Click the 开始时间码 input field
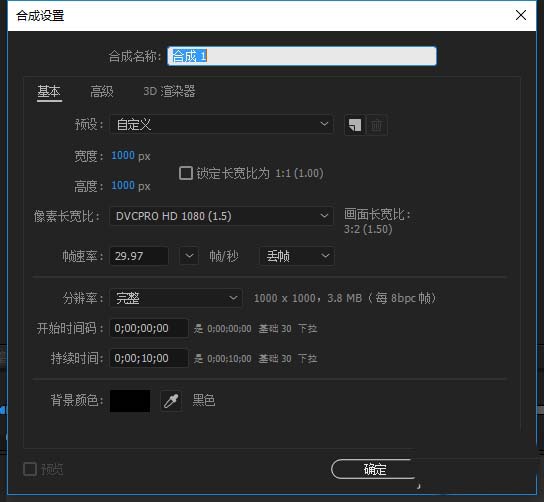 [149, 328]
